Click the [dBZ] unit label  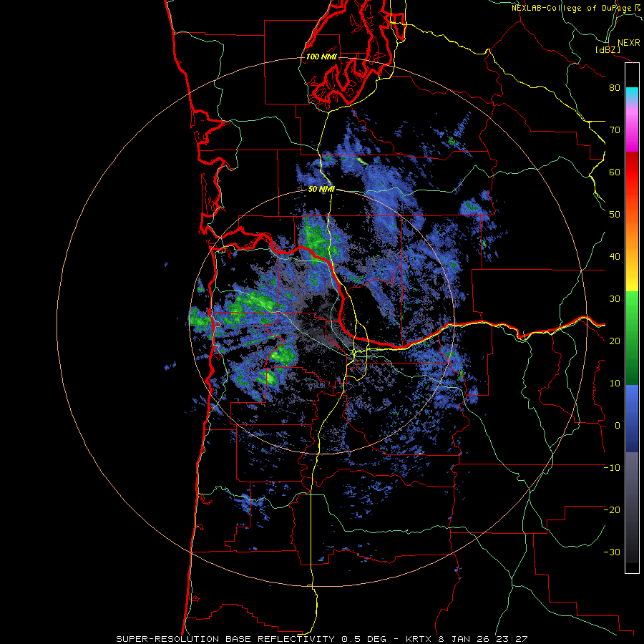tap(608, 49)
